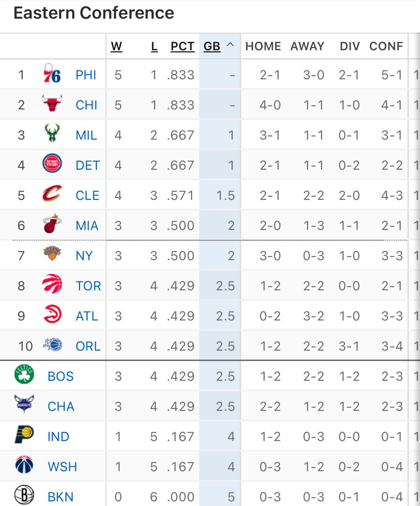Sort standings by the L column

coord(154,46)
